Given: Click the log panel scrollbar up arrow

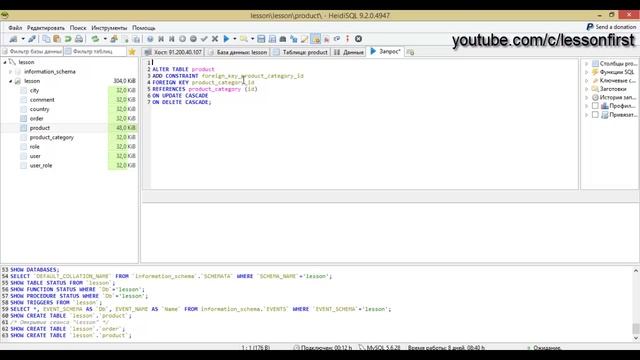Looking at the screenshot, I should pyautogui.click(x=636, y=270).
